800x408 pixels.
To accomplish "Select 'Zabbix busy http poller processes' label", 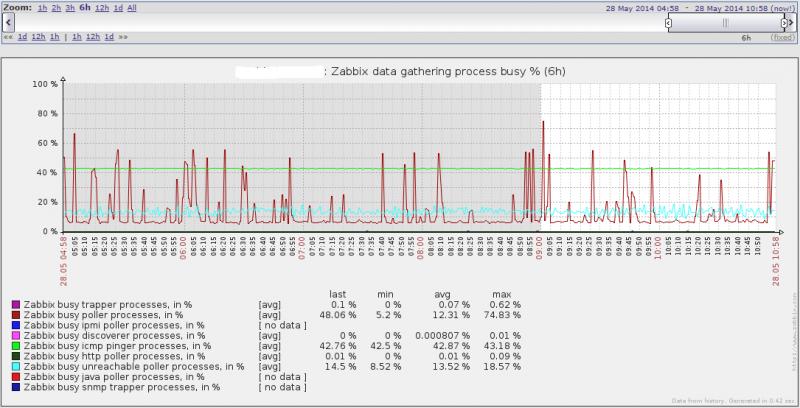I will click(114, 356).
